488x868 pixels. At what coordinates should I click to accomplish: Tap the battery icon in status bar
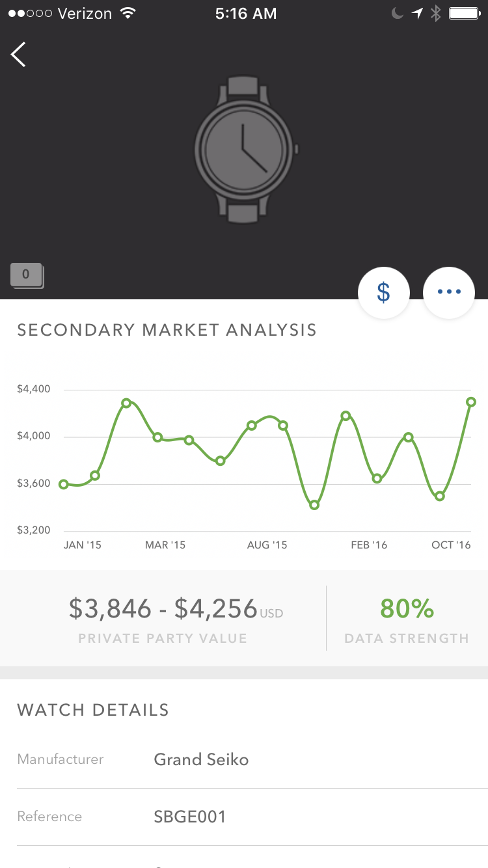point(465,14)
